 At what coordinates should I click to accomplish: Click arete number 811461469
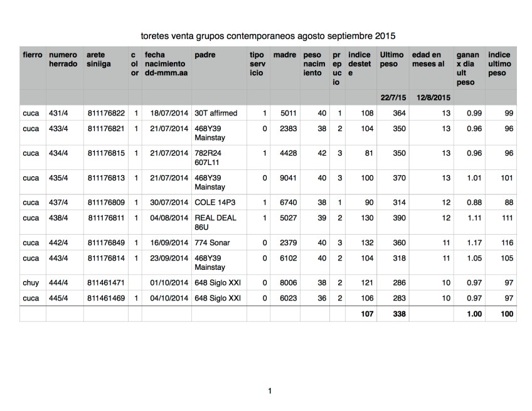[105, 299]
